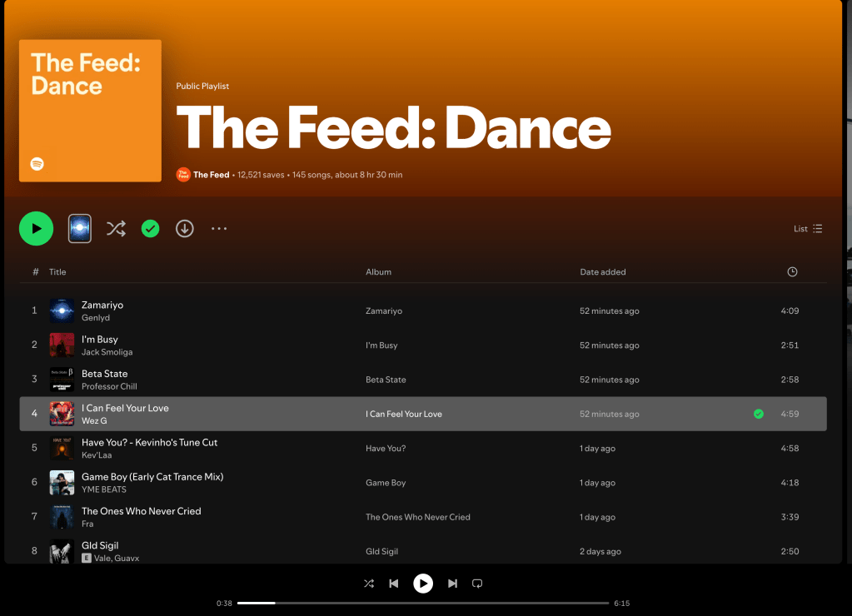Open Gld Sigil album link
Image resolution: width=852 pixels, height=616 pixels.
point(382,551)
